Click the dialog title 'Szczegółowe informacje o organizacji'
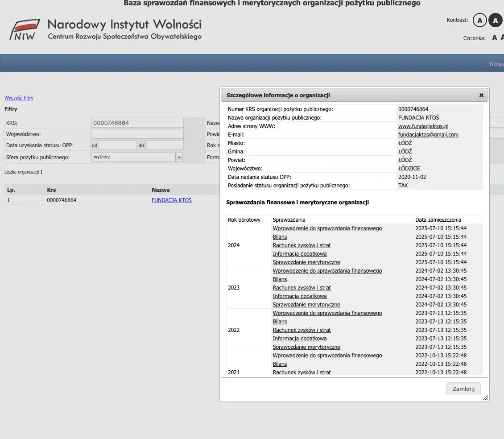This screenshot has height=439, width=504. click(x=278, y=95)
